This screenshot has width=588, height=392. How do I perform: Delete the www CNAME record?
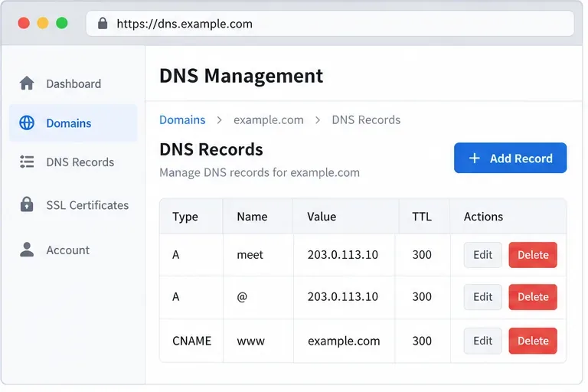click(x=533, y=341)
